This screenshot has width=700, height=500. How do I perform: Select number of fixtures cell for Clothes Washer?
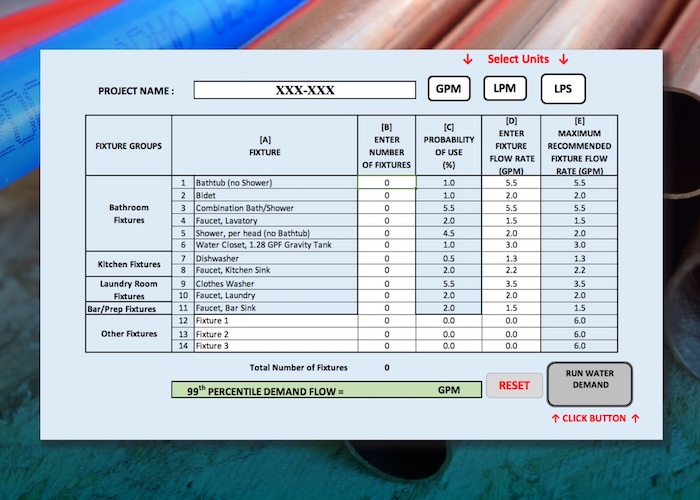pos(387,283)
